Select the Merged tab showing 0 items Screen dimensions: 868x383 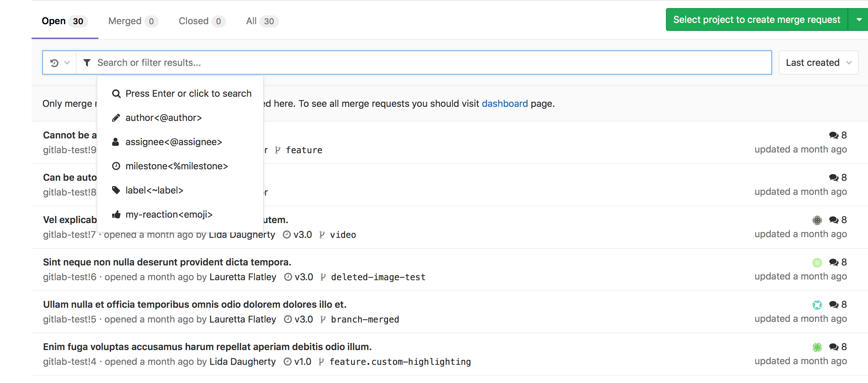click(x=131, y=21)
